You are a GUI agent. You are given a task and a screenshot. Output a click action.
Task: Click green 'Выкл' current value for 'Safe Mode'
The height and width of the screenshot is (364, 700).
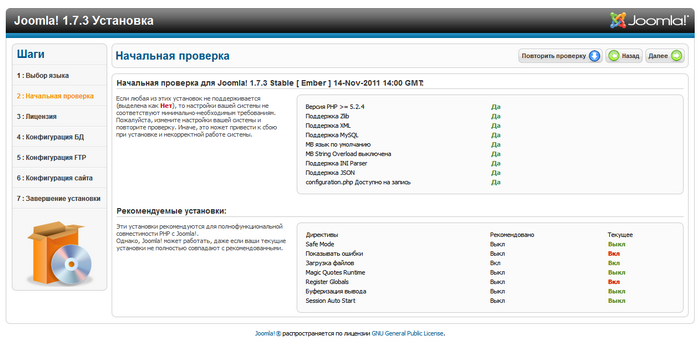point(617,244)
